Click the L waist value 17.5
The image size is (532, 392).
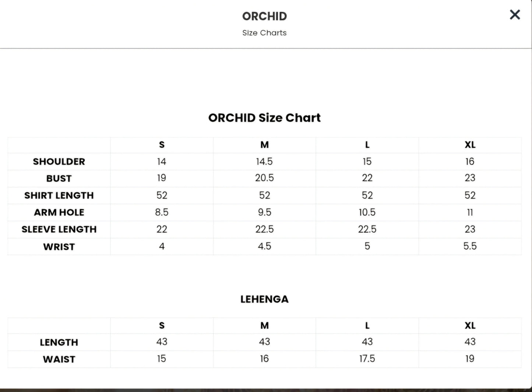point(367,359)
